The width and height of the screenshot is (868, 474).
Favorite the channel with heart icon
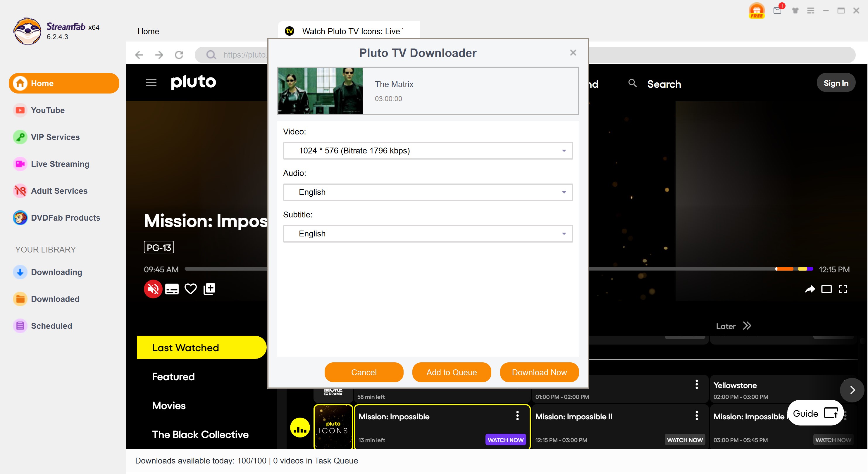(191, 289)
